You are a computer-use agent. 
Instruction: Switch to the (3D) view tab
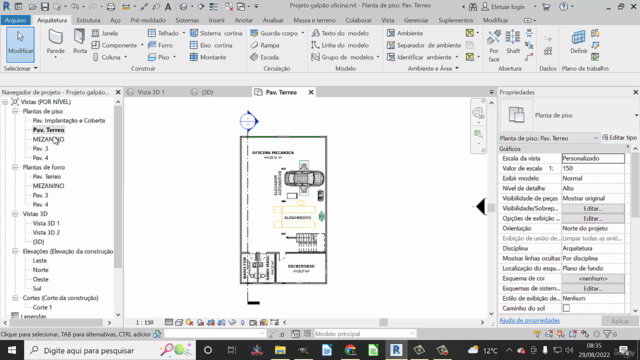pos(207,92)
